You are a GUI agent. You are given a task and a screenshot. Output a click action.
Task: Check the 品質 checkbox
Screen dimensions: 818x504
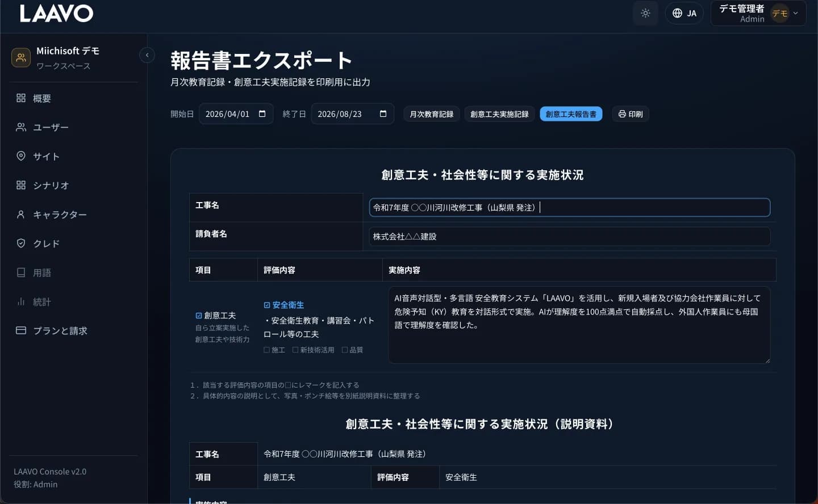(345, 350)
